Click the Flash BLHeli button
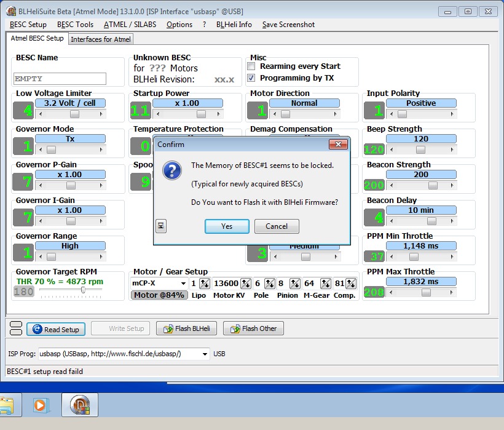 tap(186, 328)
